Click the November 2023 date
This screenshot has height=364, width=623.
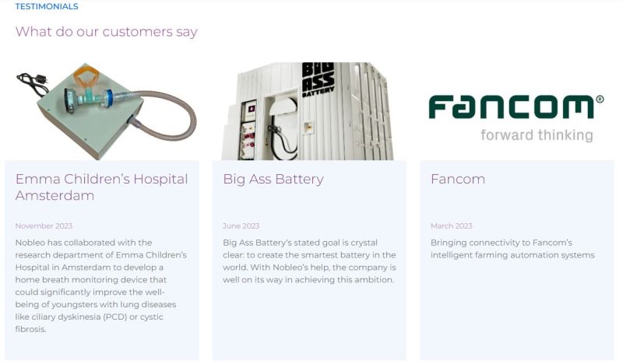pos(44,226)
